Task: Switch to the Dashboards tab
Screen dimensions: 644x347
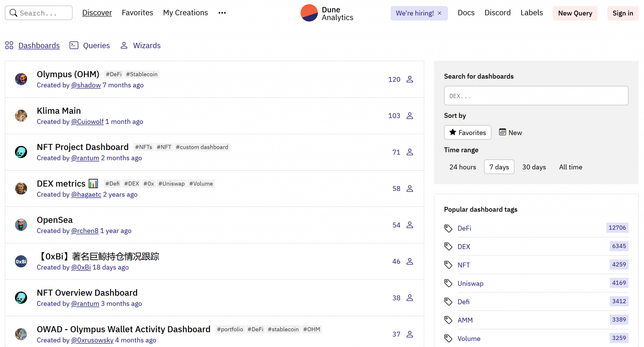Action: (x=39, y=45)
